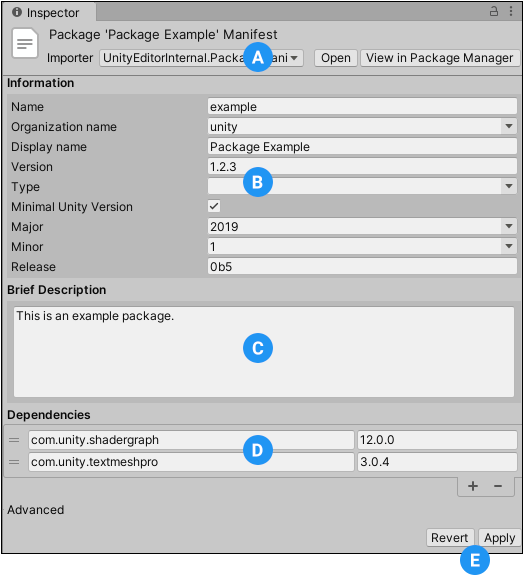Image resolution: width=524 pixels, height=576 pixels.
Task: Click the Inspector info icon
Action: point(17,12)
